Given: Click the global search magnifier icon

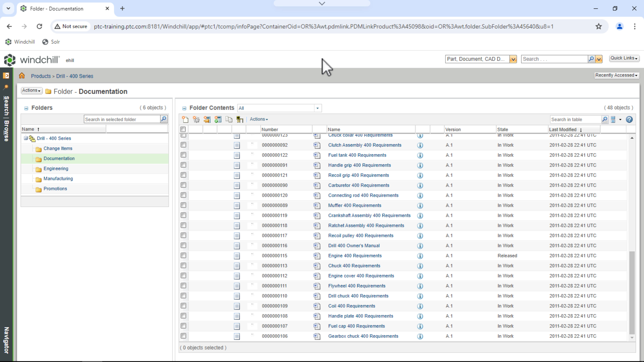Looking at the screenshot, I should (591, 59).
